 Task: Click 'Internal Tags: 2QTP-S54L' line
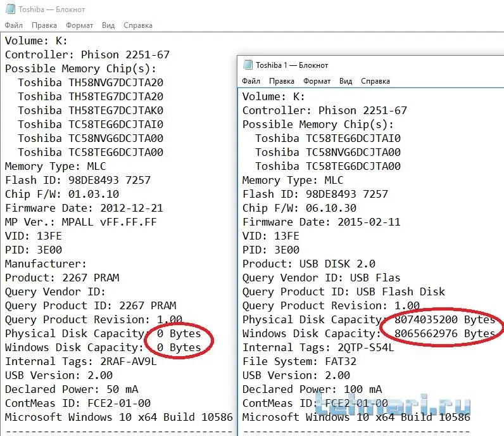[x=318, y=347]
